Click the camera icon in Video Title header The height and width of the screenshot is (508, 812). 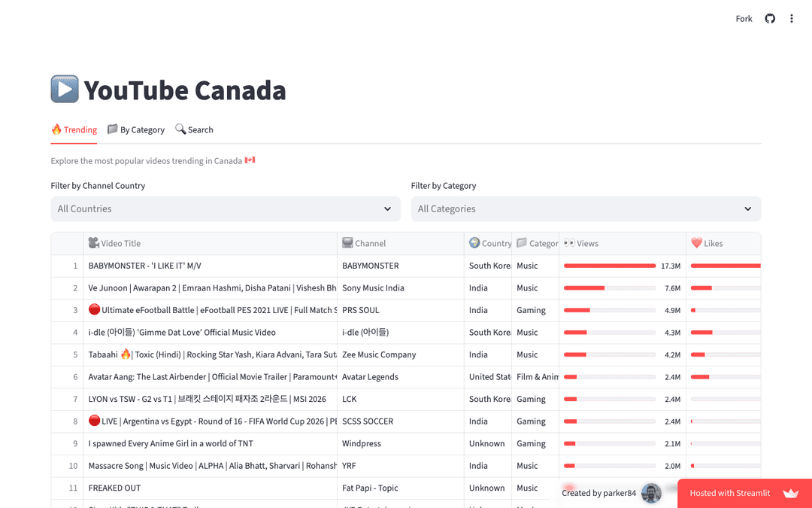pyautogui.click(x=94, y=242)
